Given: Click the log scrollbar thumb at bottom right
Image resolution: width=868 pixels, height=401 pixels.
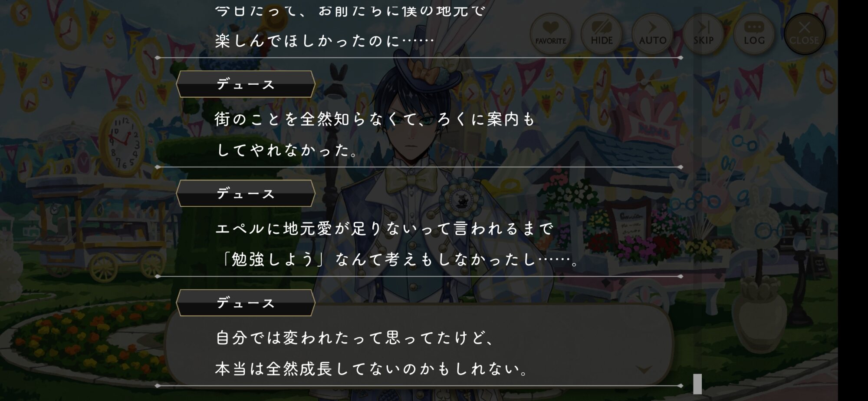Looking at the screenshot, I should (697, 384).
